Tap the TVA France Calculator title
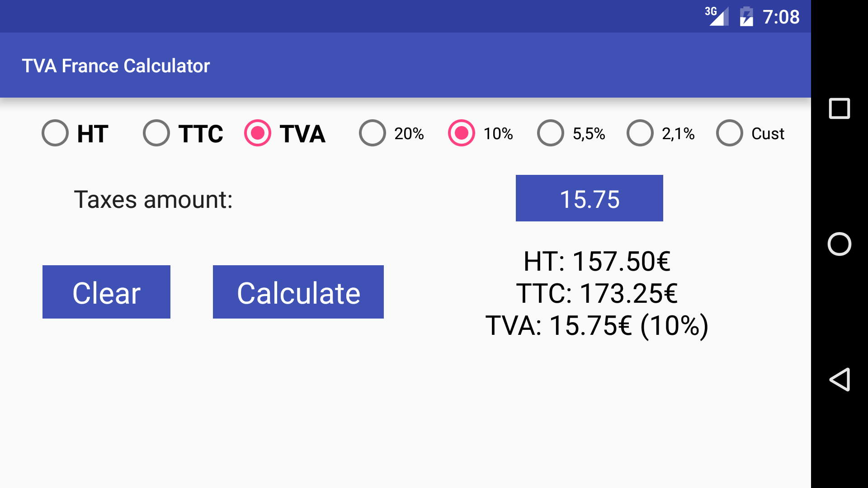The image size is (868, 488). 116,66
